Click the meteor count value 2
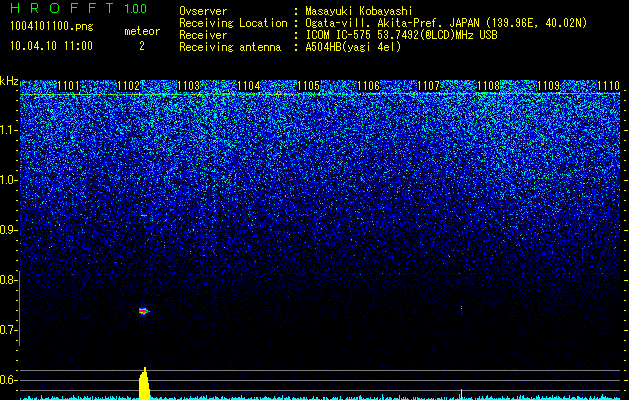 pos(142,46)
